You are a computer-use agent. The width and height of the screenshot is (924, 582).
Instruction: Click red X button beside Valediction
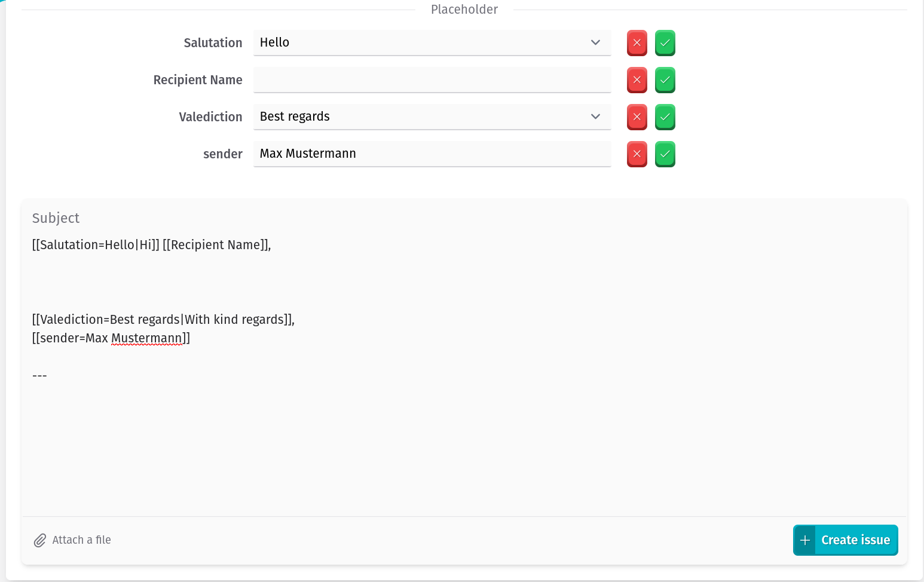[x=637, y=117]
